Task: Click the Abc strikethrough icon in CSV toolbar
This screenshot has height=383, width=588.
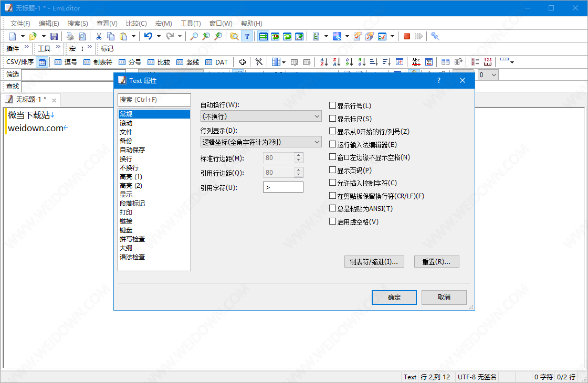Action: [x=416, y=62]
